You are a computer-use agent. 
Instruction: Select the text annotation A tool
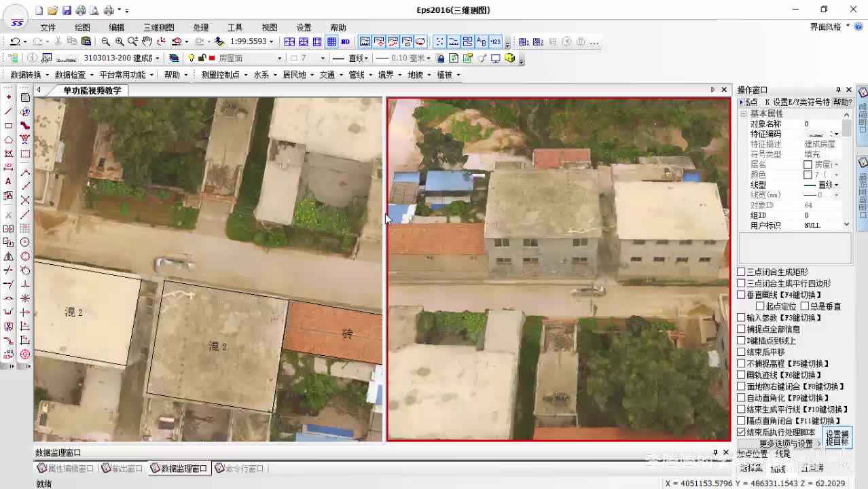coord(9,181)
